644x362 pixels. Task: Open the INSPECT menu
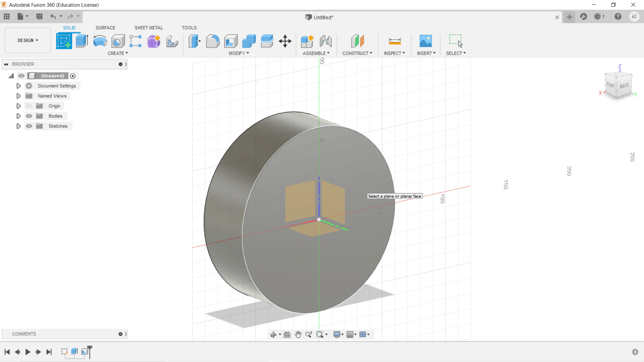(x=394, y=53)
